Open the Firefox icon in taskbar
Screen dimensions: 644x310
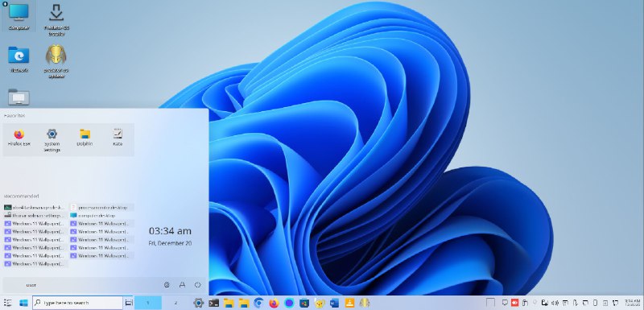[x=274, y=303]
